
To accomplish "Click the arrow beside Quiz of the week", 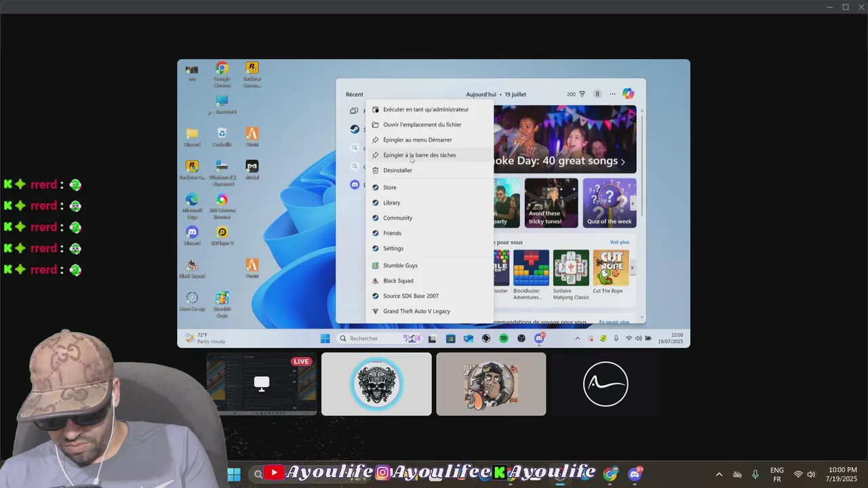I will [633, 203].
